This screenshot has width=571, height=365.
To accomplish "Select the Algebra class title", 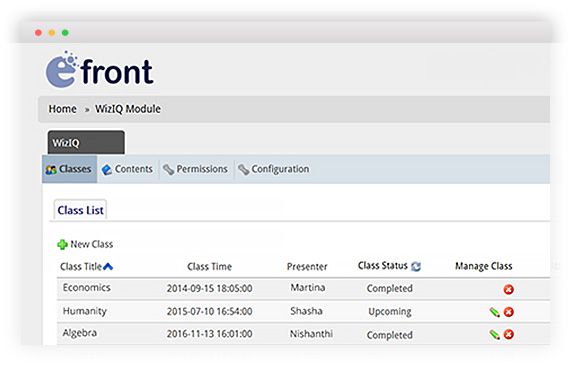I will [80, 333].
